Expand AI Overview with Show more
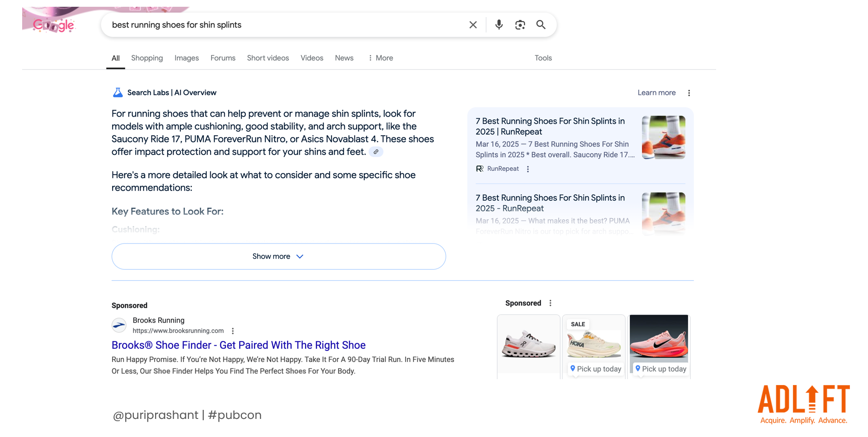The height and width of the screenshot is (437, 868). (278, 256)
